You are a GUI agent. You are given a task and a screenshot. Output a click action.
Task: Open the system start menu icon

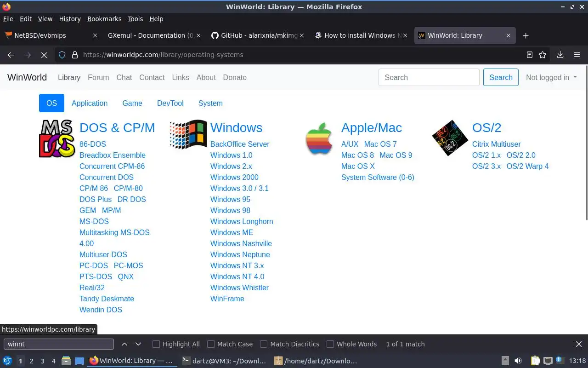pyautogui.click(x=7, y=361)
